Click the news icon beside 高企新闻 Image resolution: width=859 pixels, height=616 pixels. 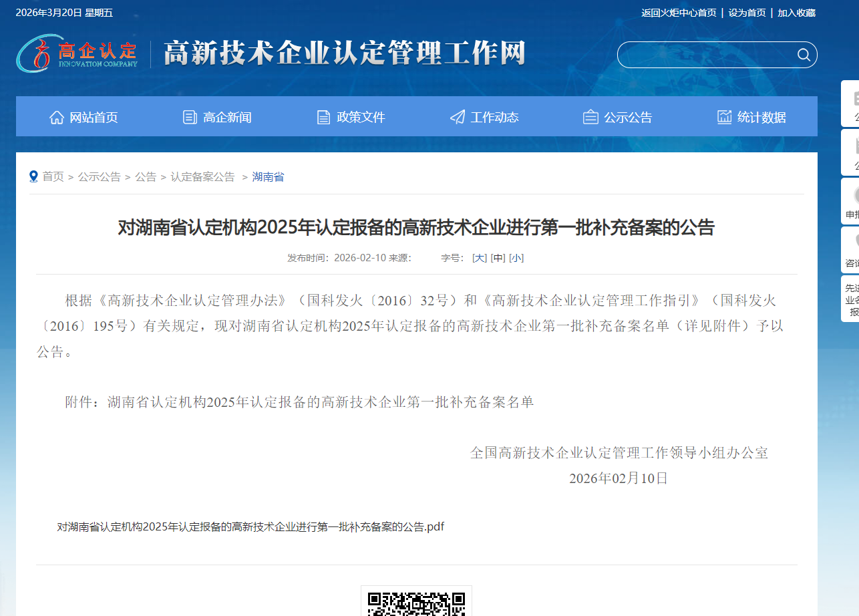point(190,118)
